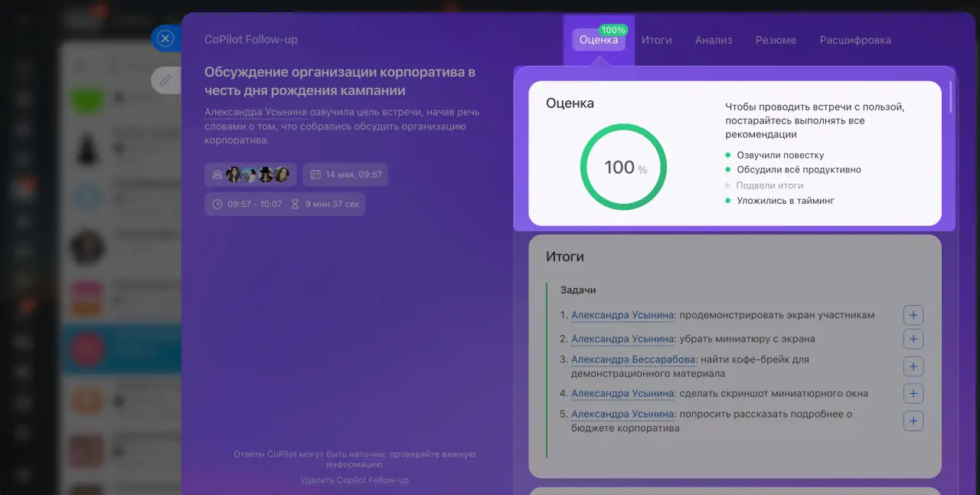Add task 'продемонстрировать экран участникам' with plus

tap(913, 315)
